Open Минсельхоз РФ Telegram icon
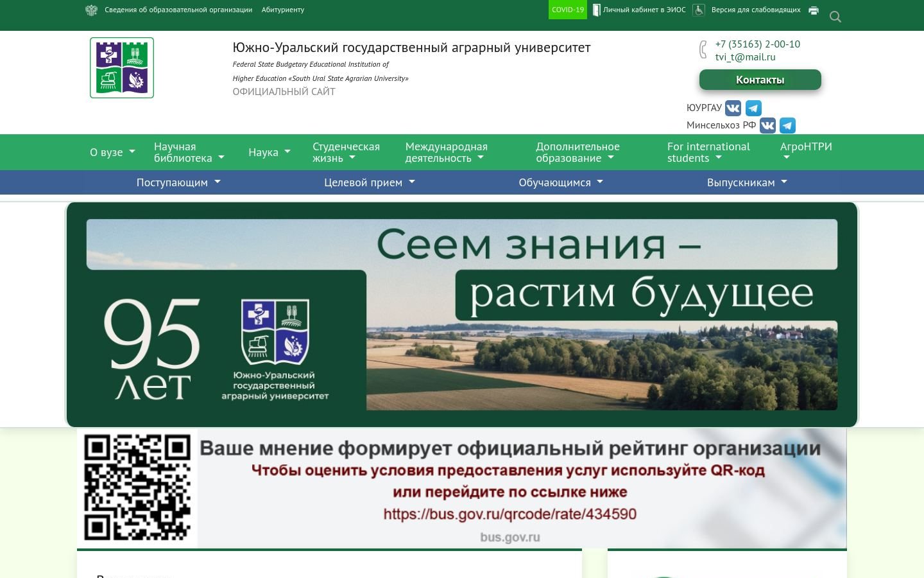This screenshot has width=924, height=578. click(787, 125)
